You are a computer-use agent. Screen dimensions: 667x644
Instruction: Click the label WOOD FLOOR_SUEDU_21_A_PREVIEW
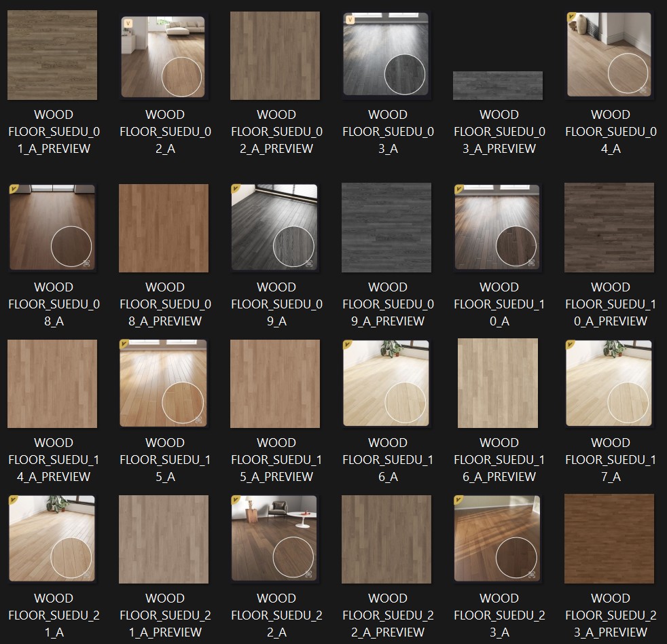pyautogui.click(x=165, y=615)
